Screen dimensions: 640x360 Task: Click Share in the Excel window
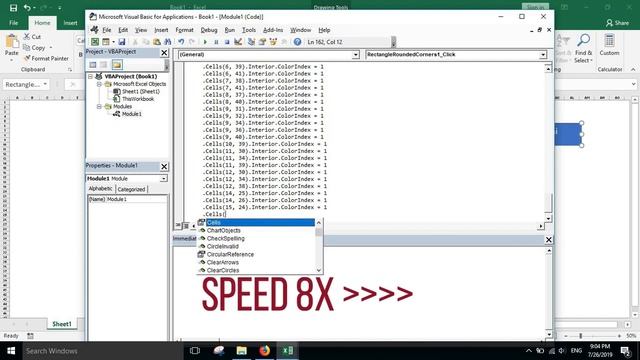pyautogui.click(x=618, y=23)
